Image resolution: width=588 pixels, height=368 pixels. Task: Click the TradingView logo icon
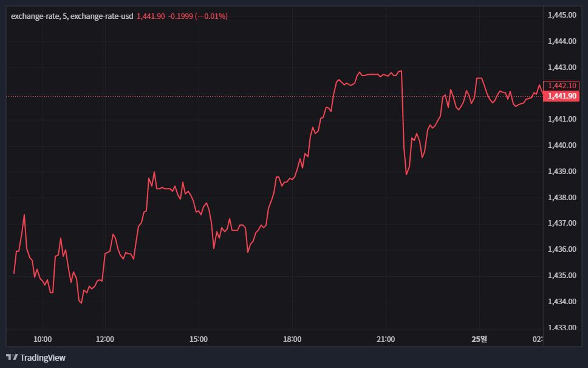click(x=12, y=358)
